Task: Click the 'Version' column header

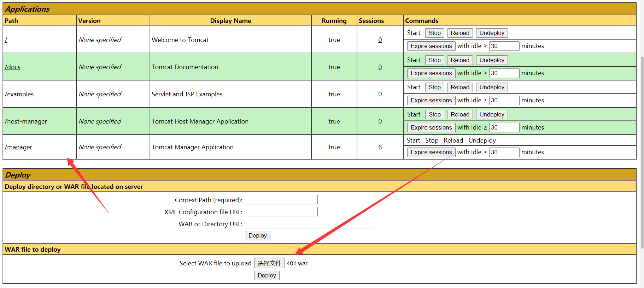Action: click(89, 21)
